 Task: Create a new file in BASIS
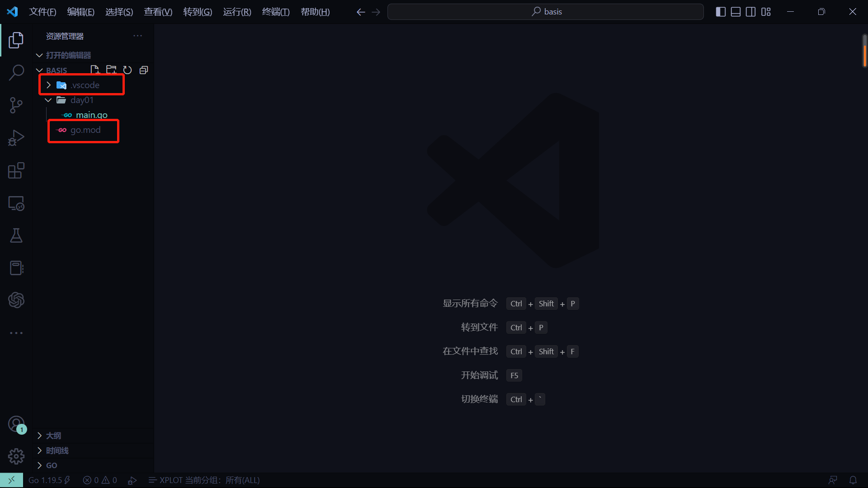point(94,70)
